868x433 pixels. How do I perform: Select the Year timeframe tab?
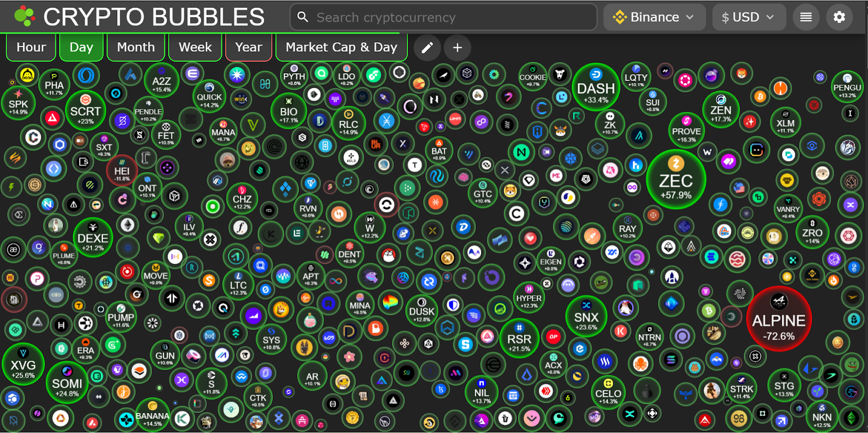(x=248, y=47)
